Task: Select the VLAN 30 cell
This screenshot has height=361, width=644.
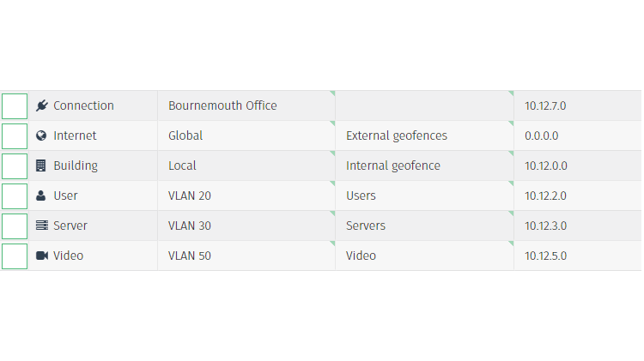Action: click(x=190, y=226)
